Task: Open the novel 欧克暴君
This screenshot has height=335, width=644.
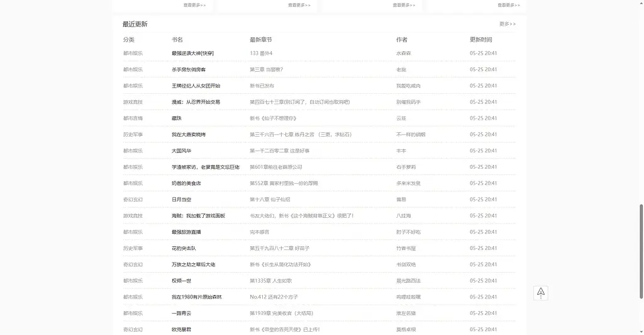Action: (181, 329)
